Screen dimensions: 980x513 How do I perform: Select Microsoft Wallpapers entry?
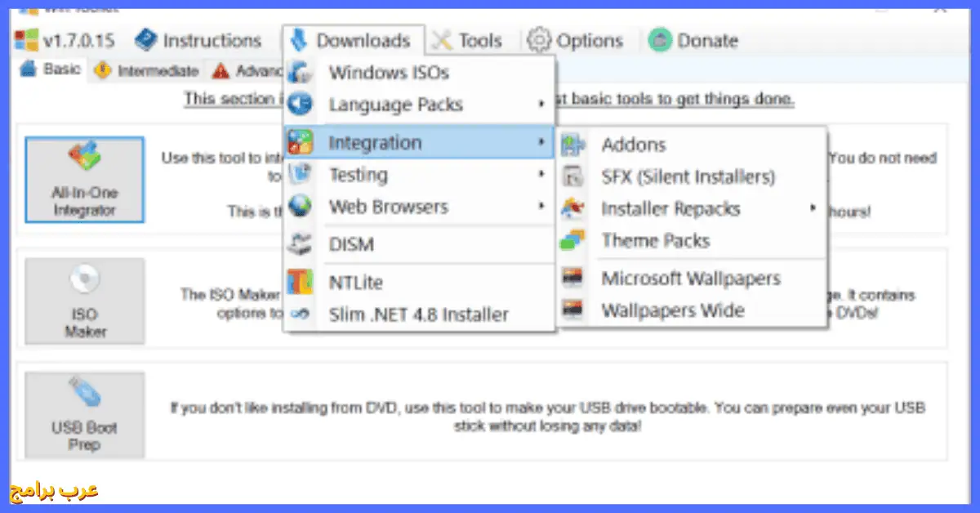(x=693, y=279)
